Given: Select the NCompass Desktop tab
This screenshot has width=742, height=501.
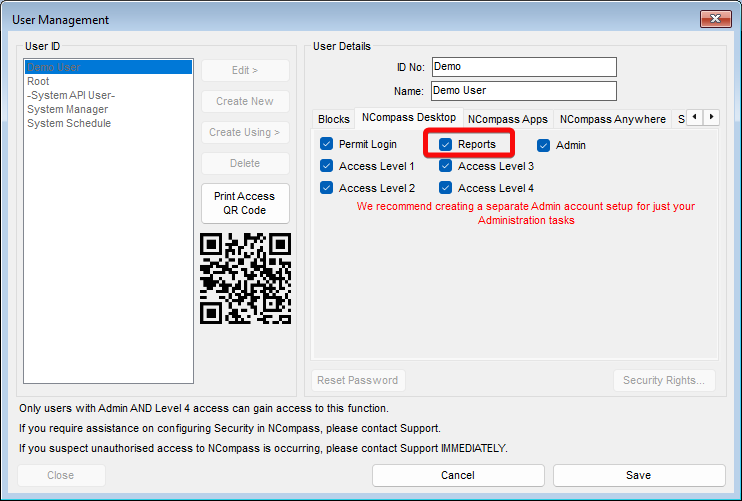Looking at the screenshot, I should point(409,117).
